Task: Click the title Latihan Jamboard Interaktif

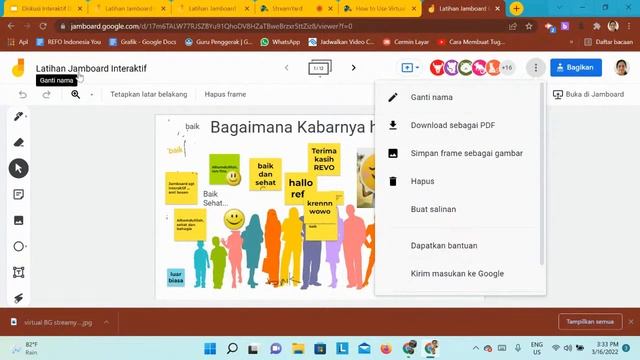Action: 91,68
